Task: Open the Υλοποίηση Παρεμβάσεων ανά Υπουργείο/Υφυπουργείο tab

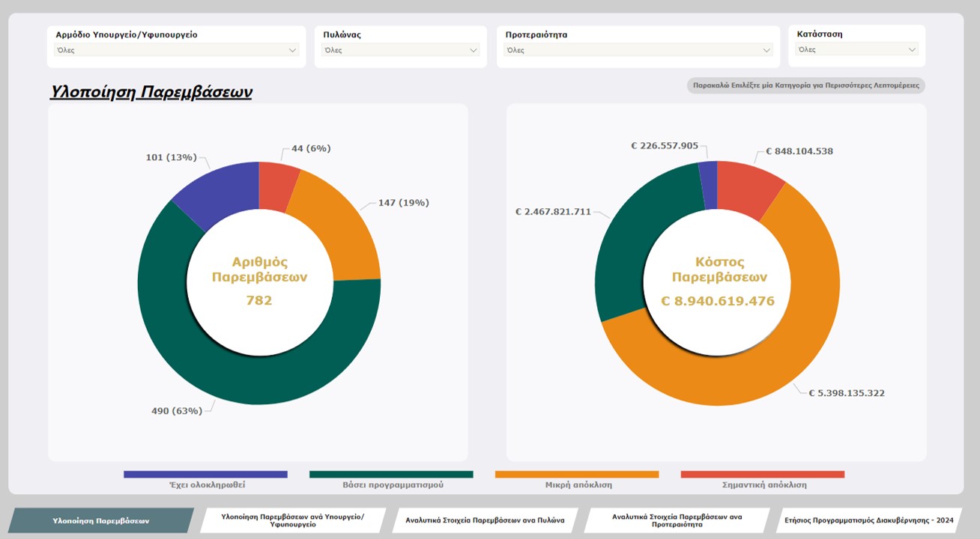Action: pos(293,520)
